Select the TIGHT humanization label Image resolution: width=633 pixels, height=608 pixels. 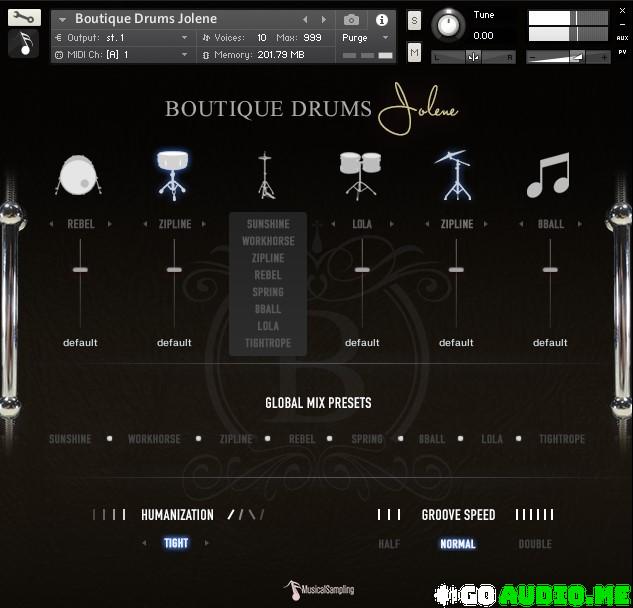click(176, 543)
